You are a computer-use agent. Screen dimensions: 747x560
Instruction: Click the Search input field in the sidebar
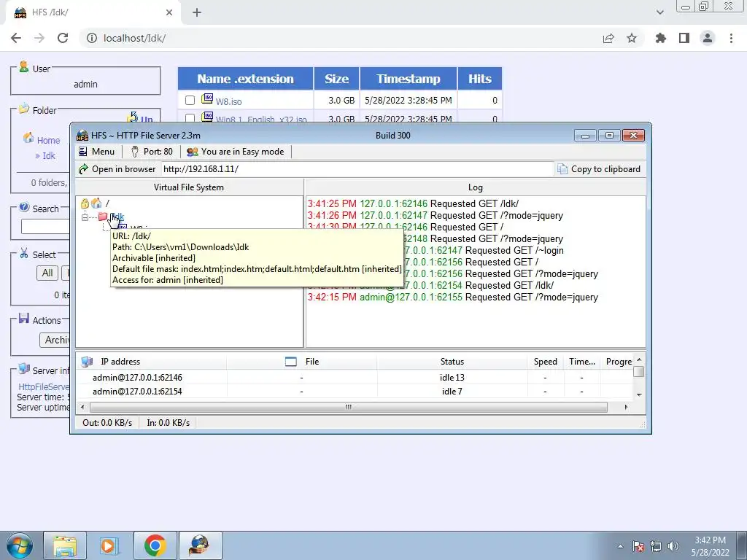(45, 227)
